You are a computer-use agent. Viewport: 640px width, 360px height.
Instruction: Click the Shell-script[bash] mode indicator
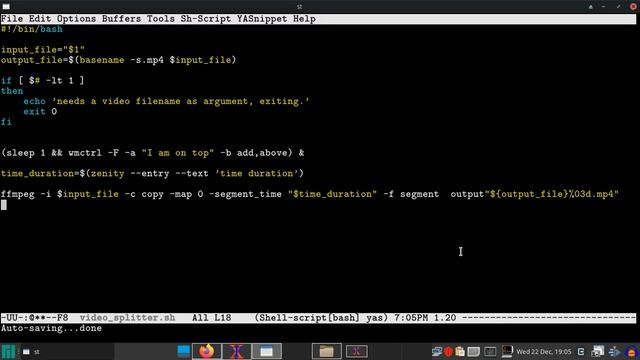pyautogui.click(x=309, y=318)
